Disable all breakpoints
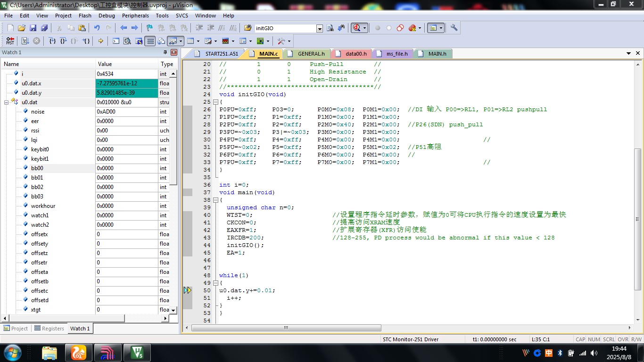The height and width of the screenshot is (362, 644). pos(400,28)
